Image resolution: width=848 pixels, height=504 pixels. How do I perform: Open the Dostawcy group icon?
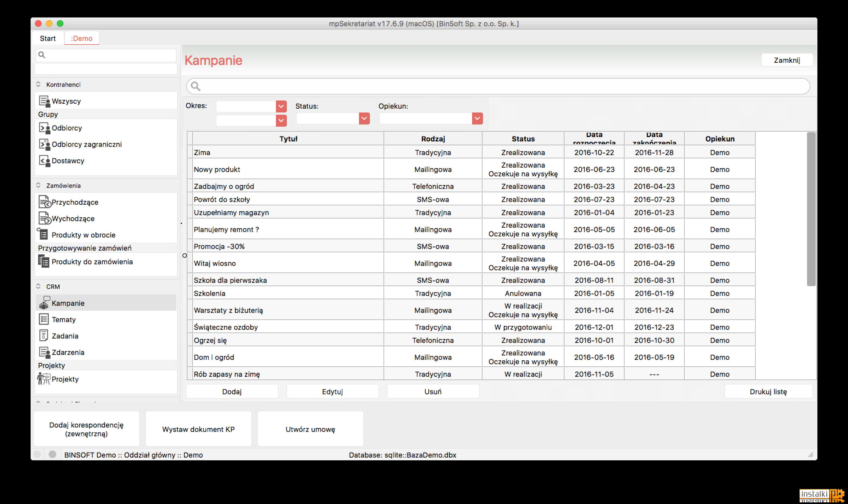coord(44,161)
